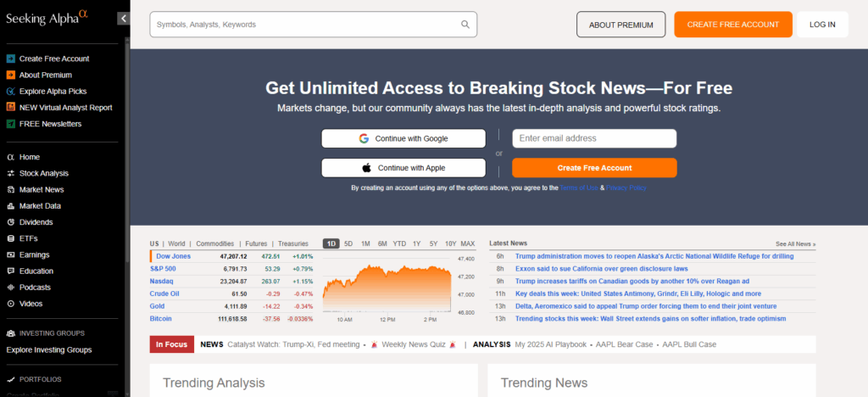Click the ABOUT PREMIUM header button

click(x=621, y=25)
